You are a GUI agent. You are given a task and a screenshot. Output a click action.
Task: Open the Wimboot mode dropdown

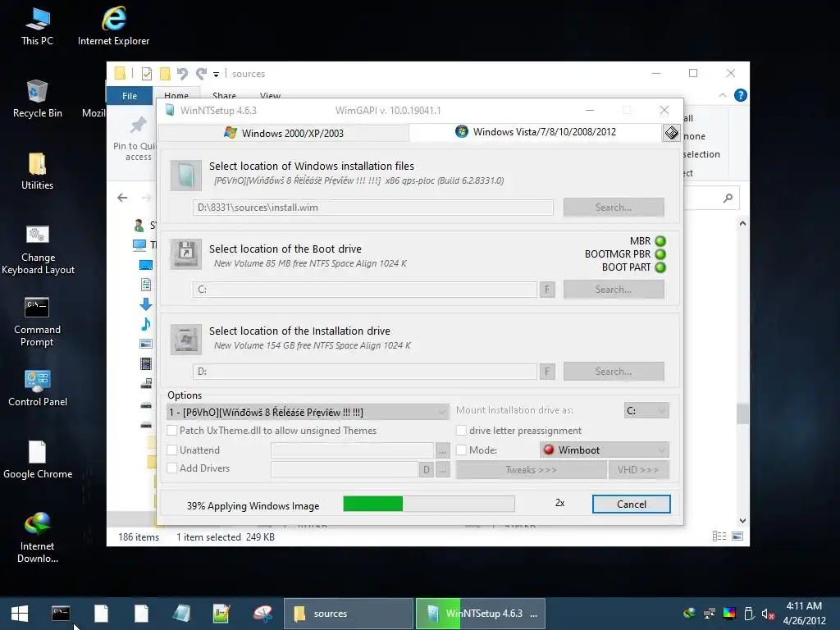click(x=605, y=450)
